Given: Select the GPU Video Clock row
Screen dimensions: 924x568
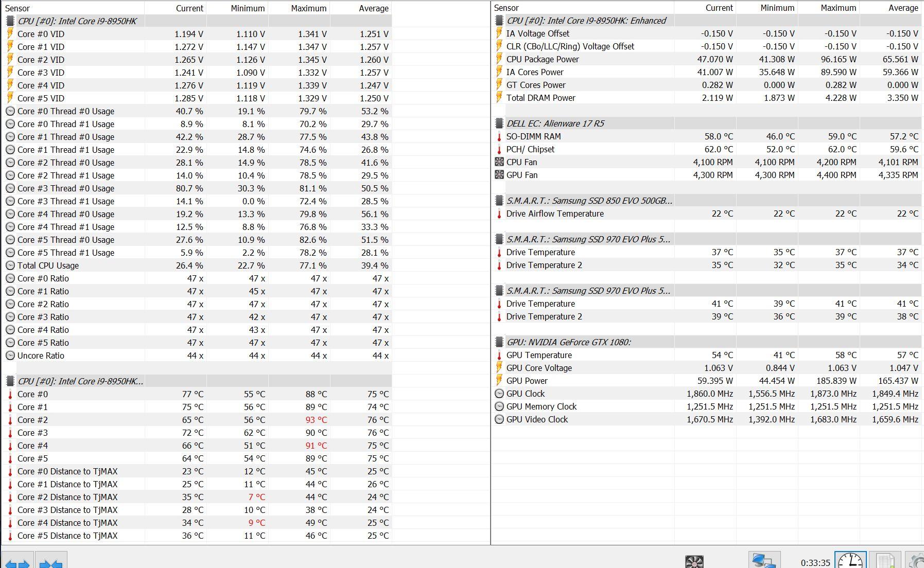Looking at the screenshot, I should (x=707, y=419).
